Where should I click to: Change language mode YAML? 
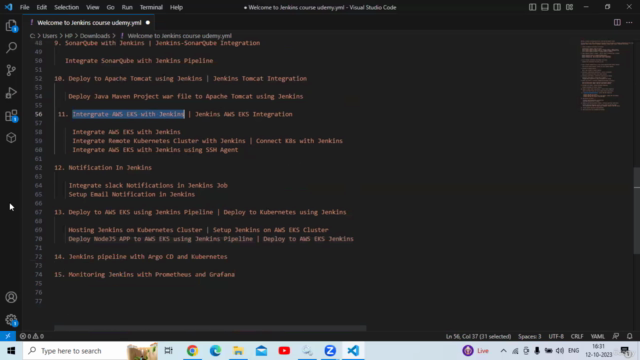pos(598,336)
